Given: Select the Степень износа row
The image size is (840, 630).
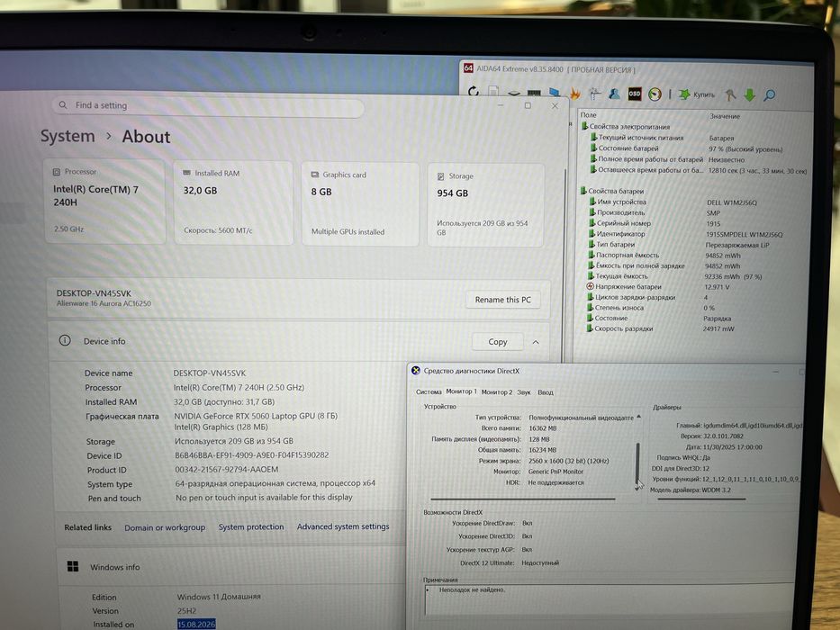Looking at the screenshot, I should coord(651,308).
